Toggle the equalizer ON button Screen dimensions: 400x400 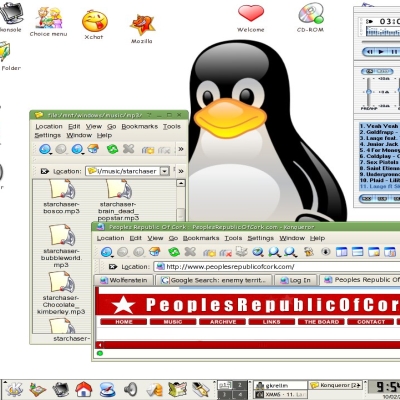click(369, 71)
